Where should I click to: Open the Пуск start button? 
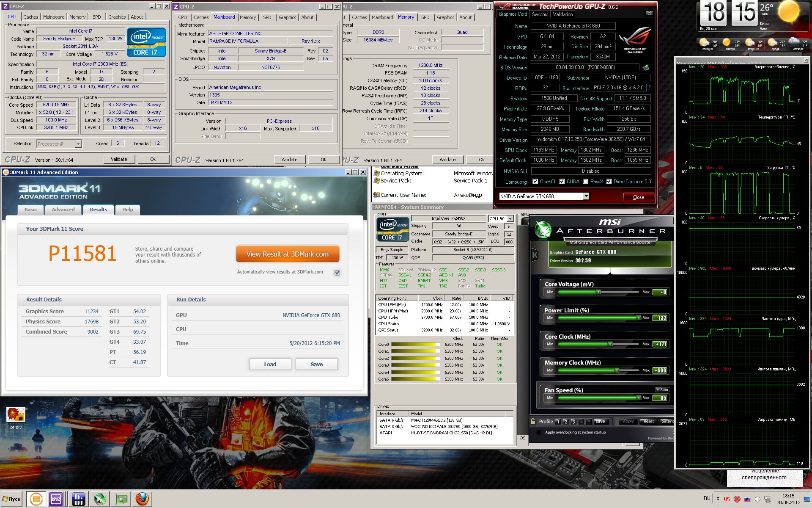click(11, 499)
